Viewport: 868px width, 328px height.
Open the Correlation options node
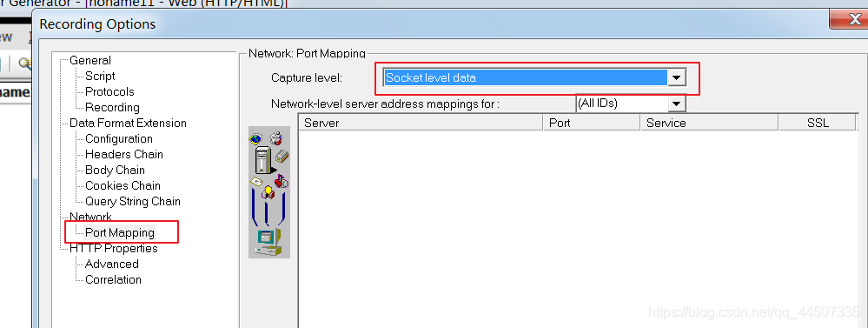(x=114, y=279)
